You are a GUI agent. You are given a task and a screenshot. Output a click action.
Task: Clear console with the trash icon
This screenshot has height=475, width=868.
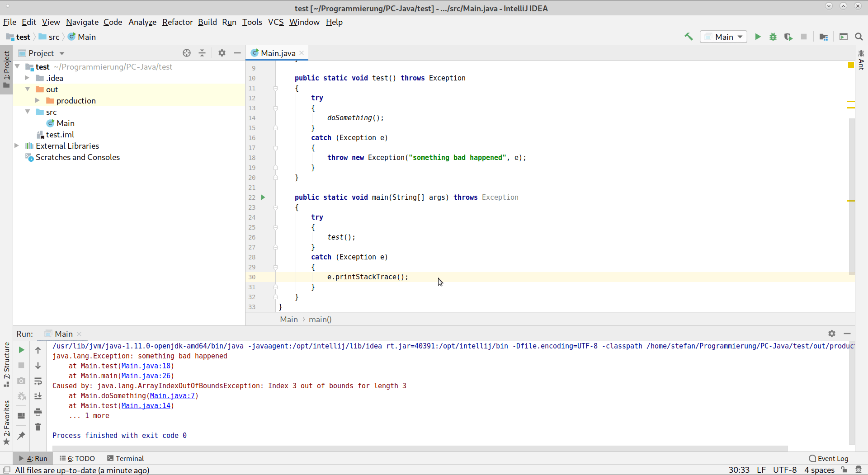38,427
